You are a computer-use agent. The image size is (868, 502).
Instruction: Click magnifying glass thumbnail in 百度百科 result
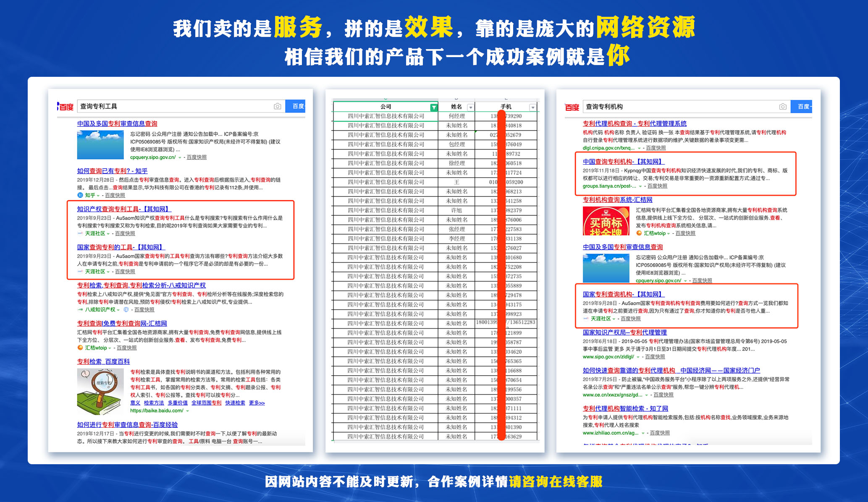pyautogui.click(x=100, y=391)
